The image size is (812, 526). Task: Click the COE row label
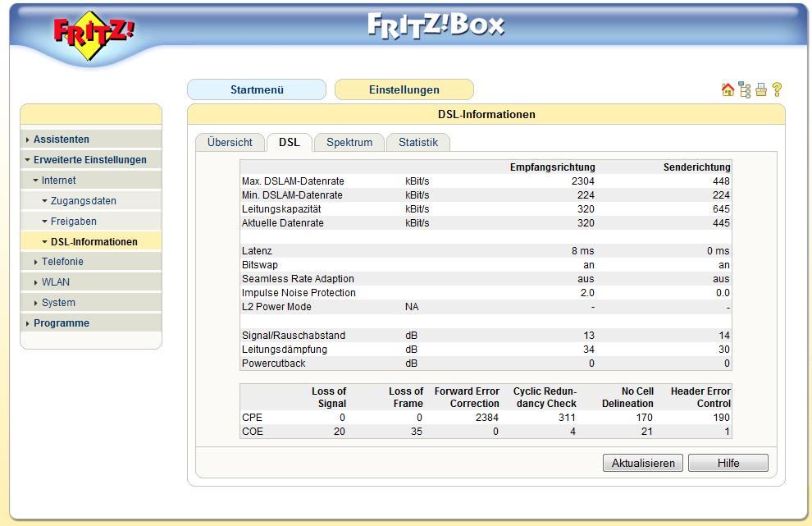tap(252, 432)
